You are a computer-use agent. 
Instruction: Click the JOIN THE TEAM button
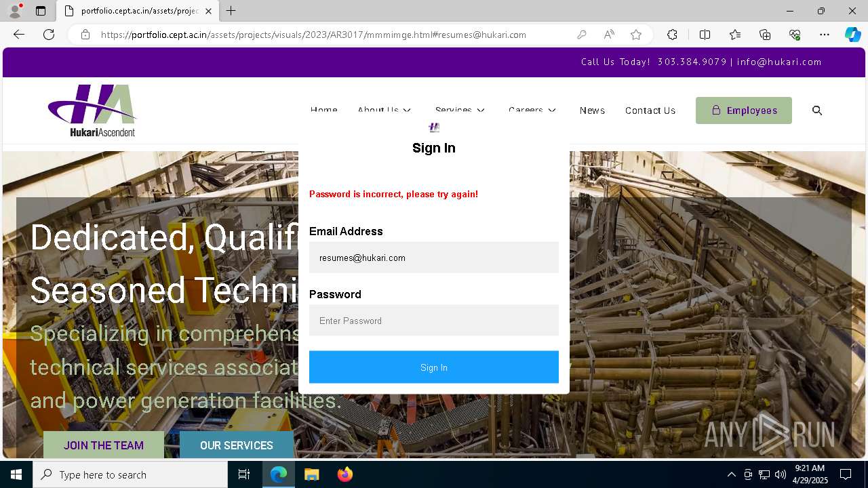click(x=104, y=445)
